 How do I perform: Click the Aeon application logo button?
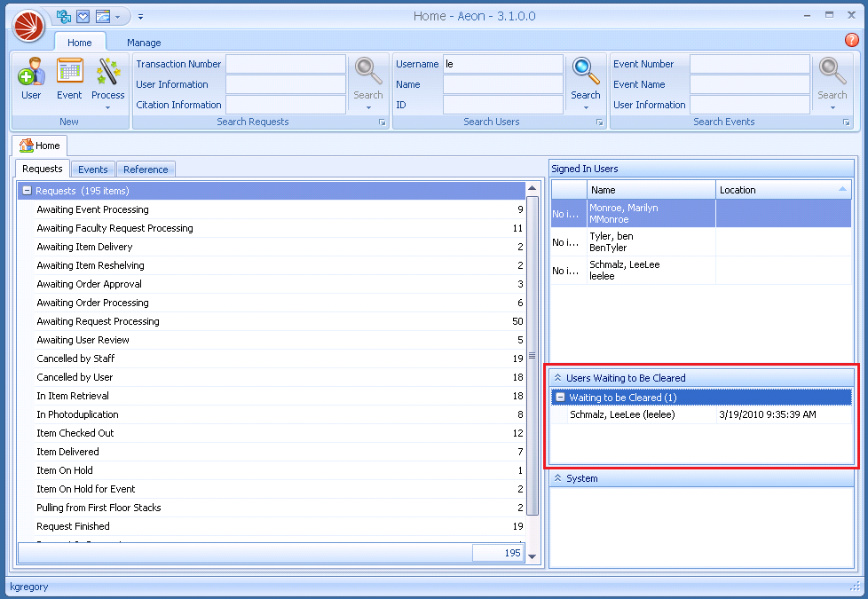pyautogui.click(x=28, y=26)
